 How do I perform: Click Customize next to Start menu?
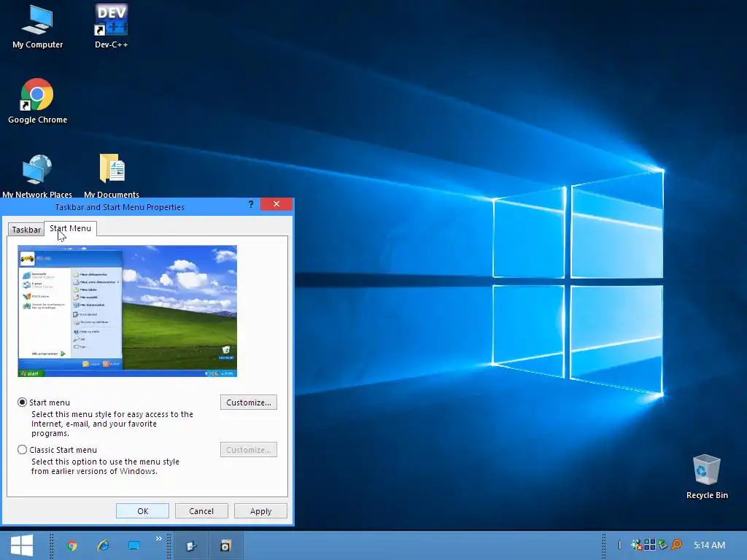[x=249, y=402]
